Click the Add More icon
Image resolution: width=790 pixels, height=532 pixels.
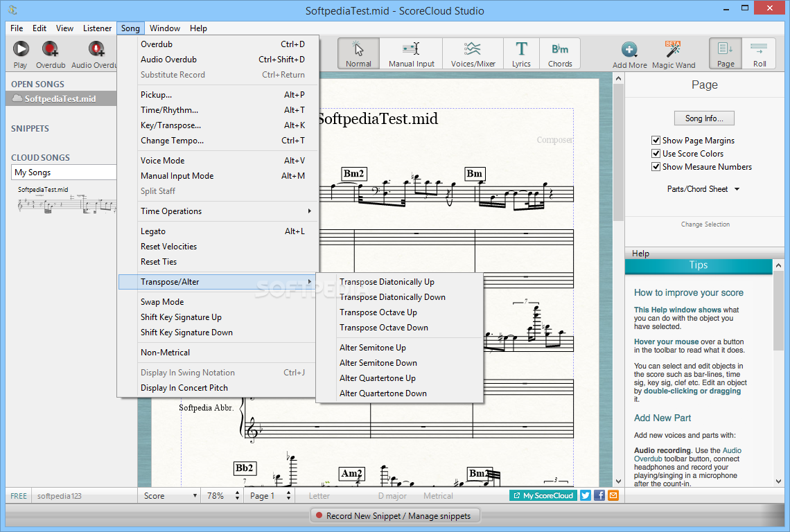pyautogui.click(x=629, y=49)
